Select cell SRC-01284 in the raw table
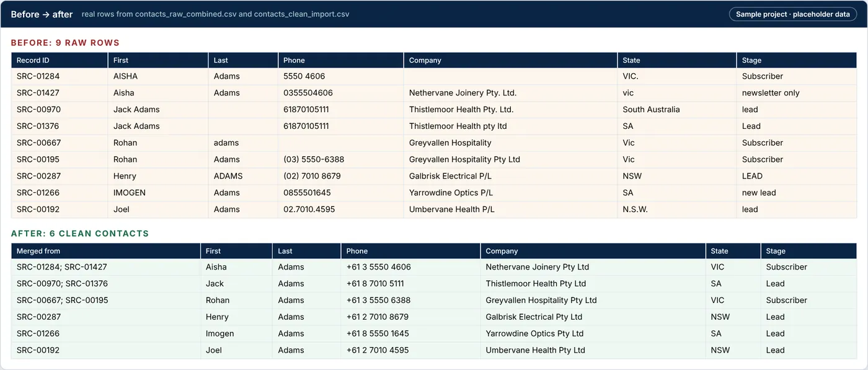868x370 pixels. pos(60,76)
